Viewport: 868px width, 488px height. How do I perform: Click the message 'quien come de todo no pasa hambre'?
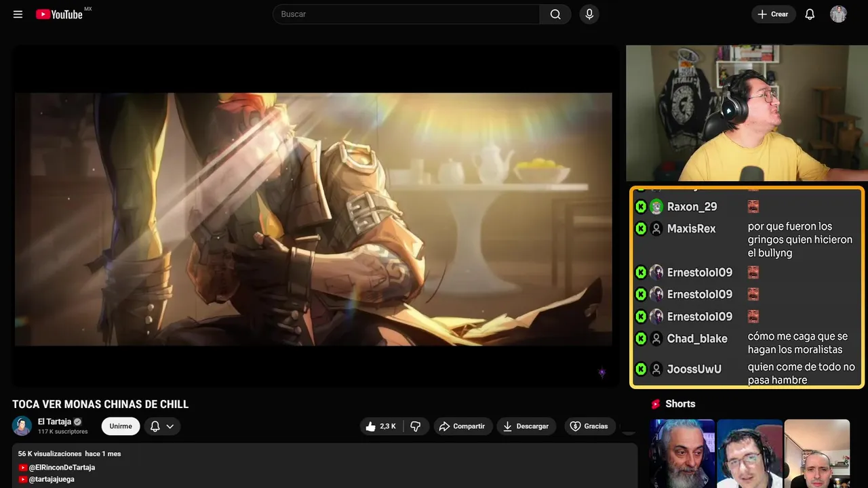point(802,373)
